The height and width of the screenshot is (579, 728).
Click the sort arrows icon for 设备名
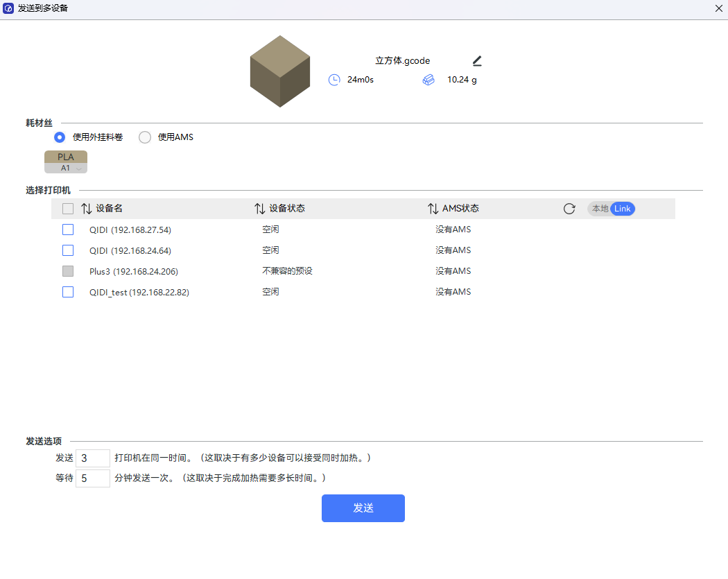tap(87, 209)
